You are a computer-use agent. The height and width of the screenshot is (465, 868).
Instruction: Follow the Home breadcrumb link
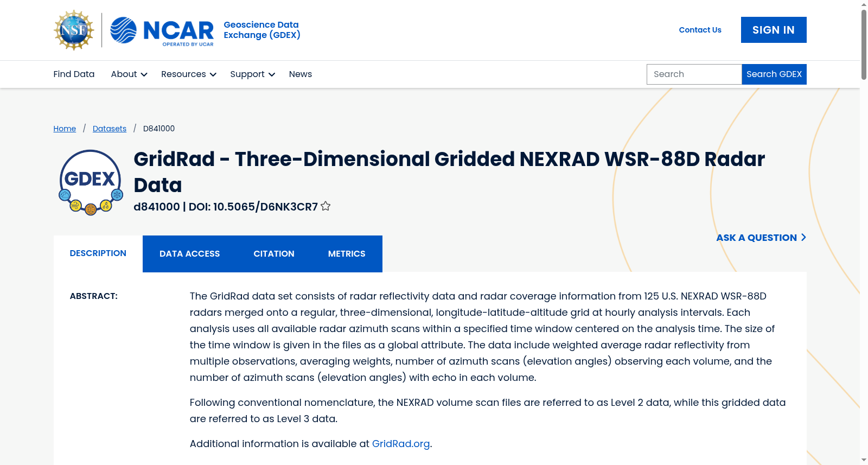(x=65, y=129)
